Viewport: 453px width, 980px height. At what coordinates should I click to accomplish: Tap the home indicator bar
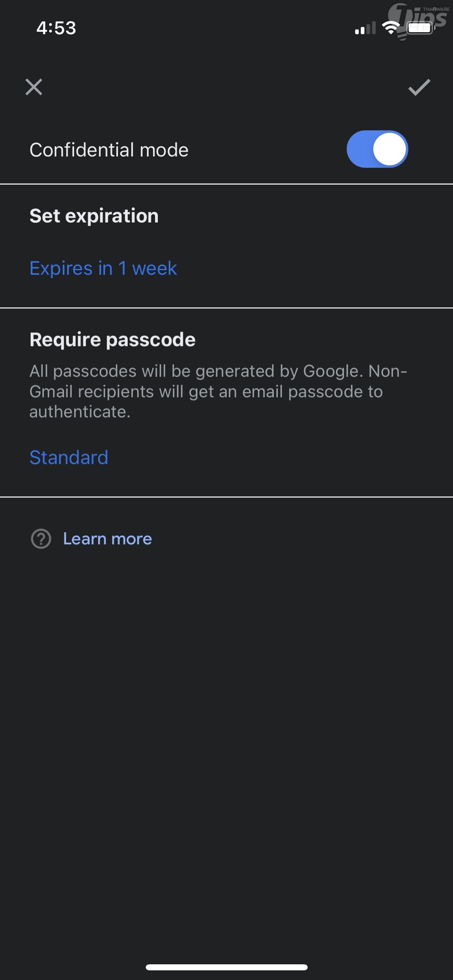[227, 967]
